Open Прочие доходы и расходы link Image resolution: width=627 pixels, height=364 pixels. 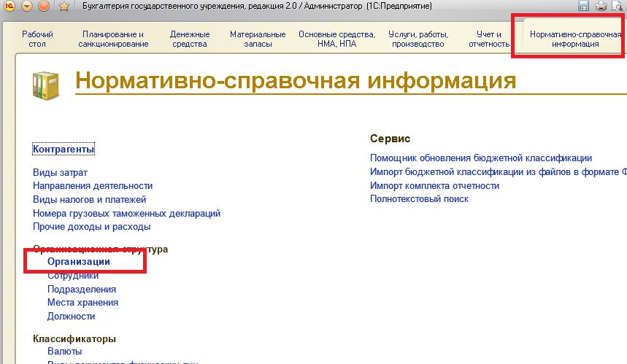pos(91,227)
